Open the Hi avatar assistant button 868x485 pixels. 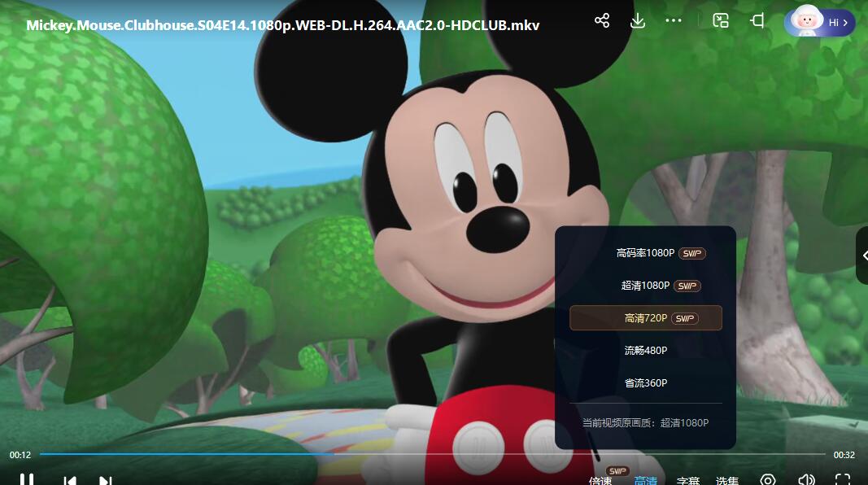820,22
